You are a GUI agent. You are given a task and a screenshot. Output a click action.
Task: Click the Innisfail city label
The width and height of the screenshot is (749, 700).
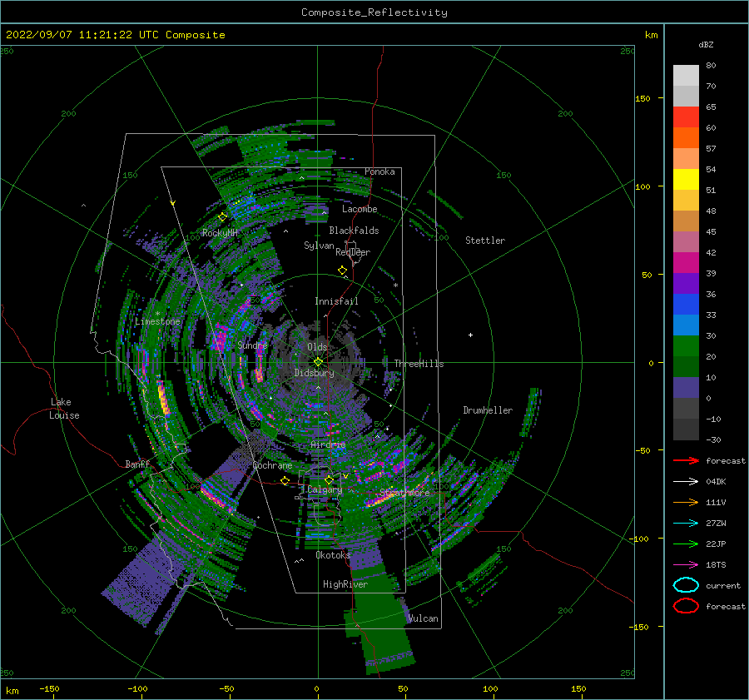336,301
